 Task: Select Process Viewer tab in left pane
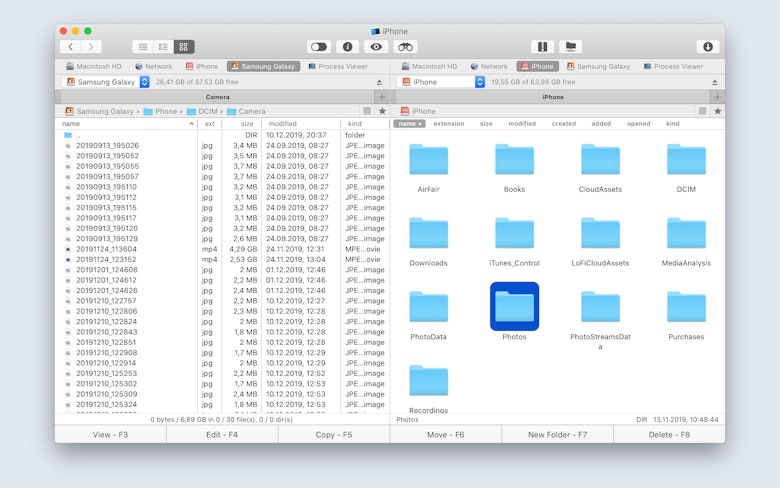(337, 66)
